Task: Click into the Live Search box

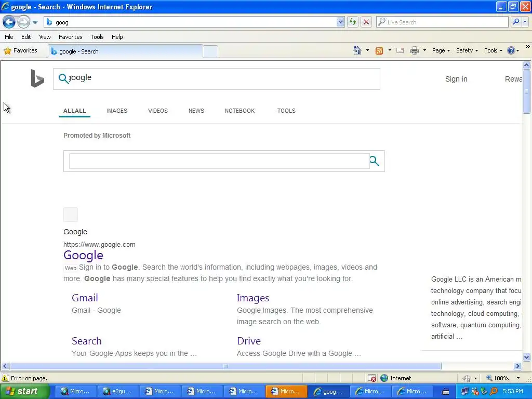Action: pyautogui.click(x=442, y=22)
